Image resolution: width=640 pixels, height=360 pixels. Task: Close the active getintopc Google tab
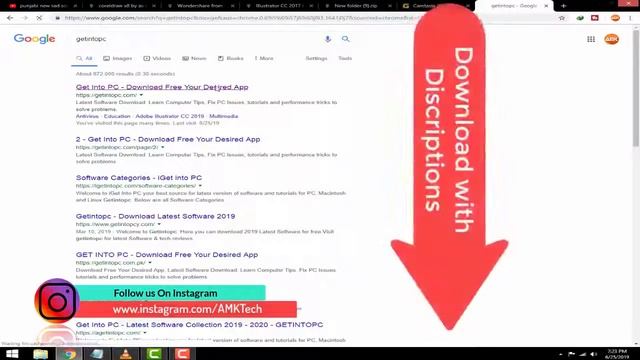pos(546,6)
